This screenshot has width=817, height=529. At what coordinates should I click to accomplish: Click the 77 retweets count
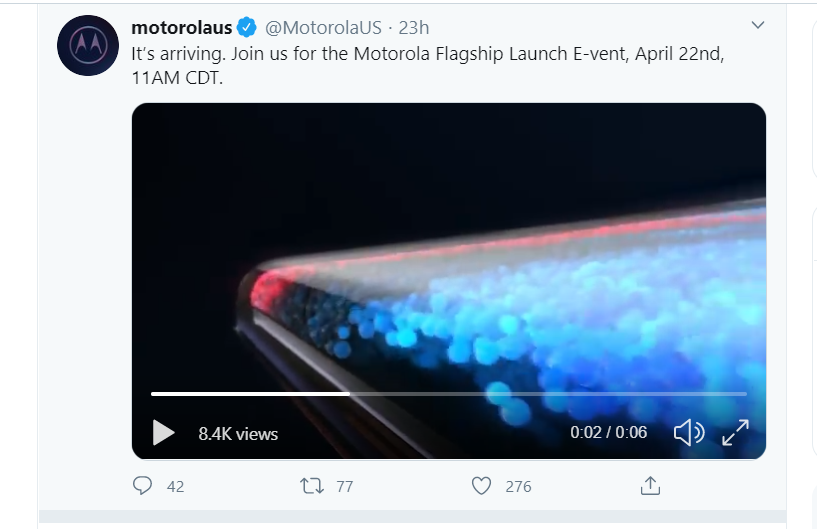[x=345, y=487]
